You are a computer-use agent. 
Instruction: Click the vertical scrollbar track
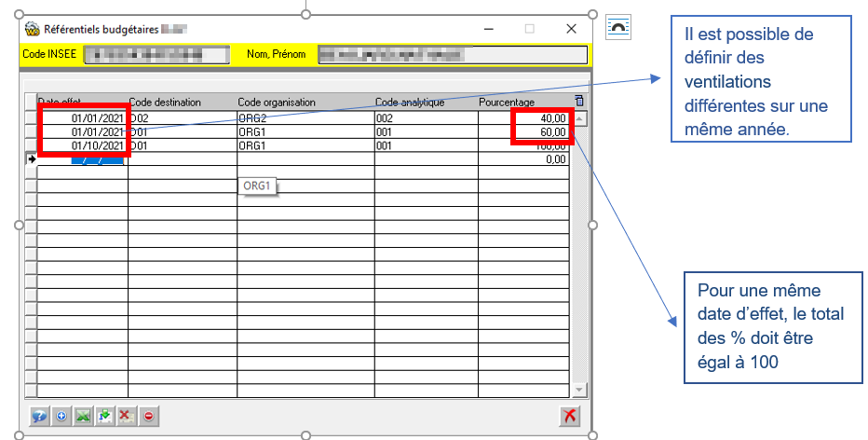[579, 254]
